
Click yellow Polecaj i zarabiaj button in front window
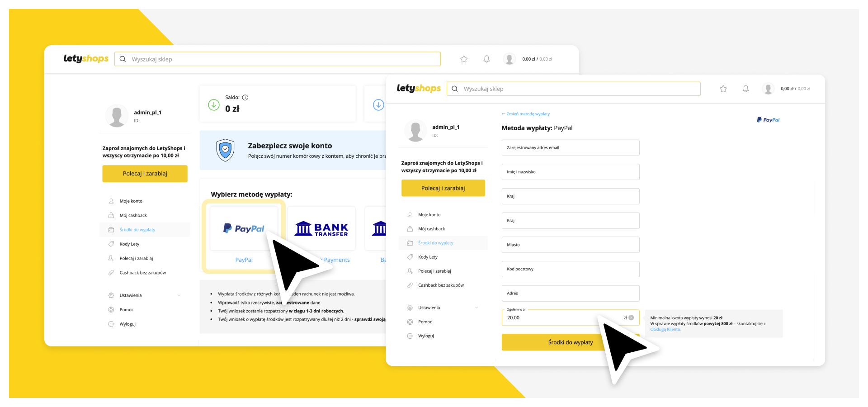(443, 188)
